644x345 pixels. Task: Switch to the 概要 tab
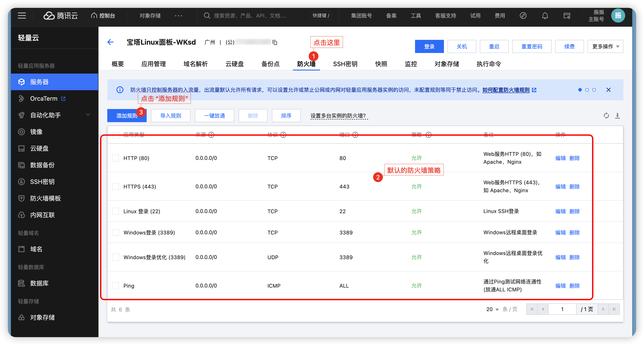pyautogui.click(x=118, y=64)
